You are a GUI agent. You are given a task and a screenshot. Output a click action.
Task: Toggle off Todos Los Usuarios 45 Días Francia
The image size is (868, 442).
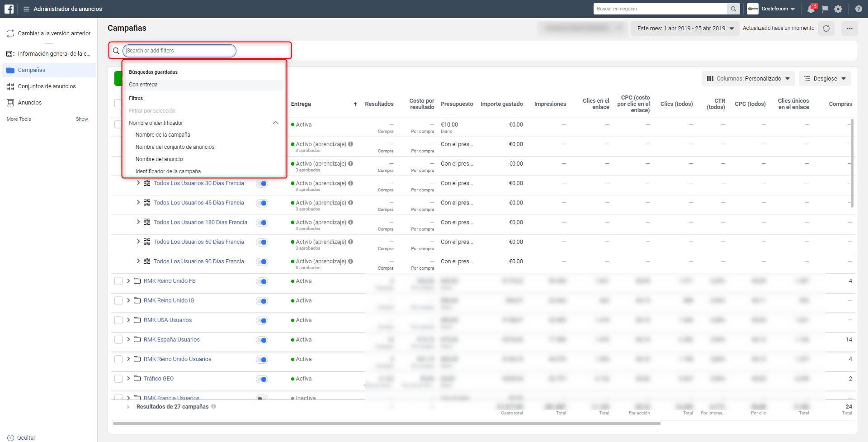(262, 203)
